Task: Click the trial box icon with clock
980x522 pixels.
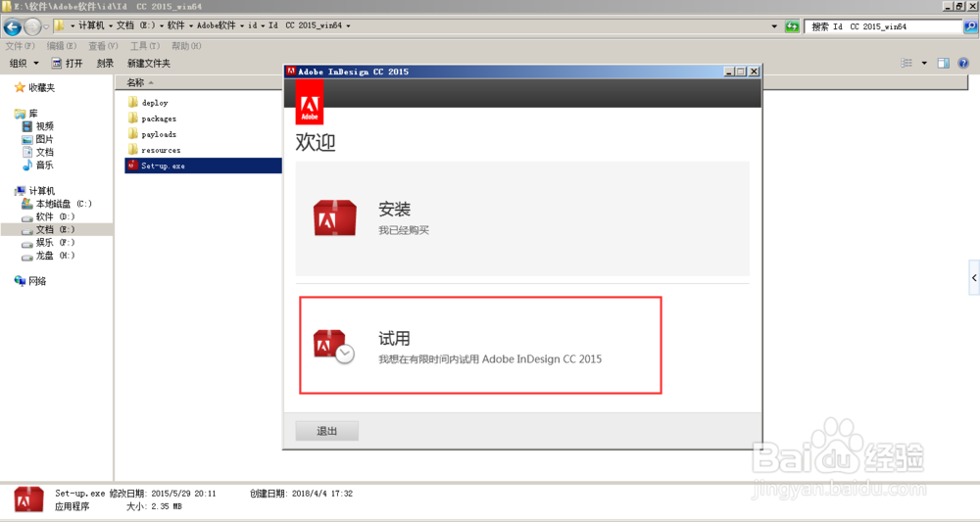Action: coord(334,347)
